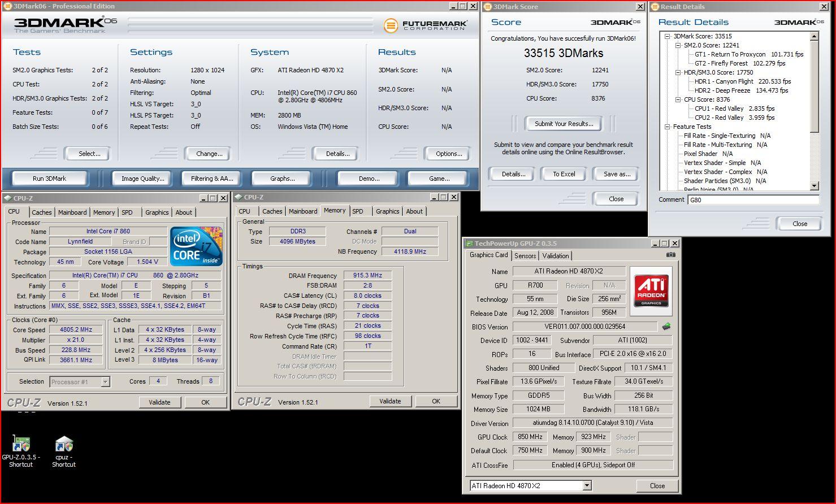Screen dimensions: 836x504
Task: Click Change... under Settings
Action: [x=209, y=154]
